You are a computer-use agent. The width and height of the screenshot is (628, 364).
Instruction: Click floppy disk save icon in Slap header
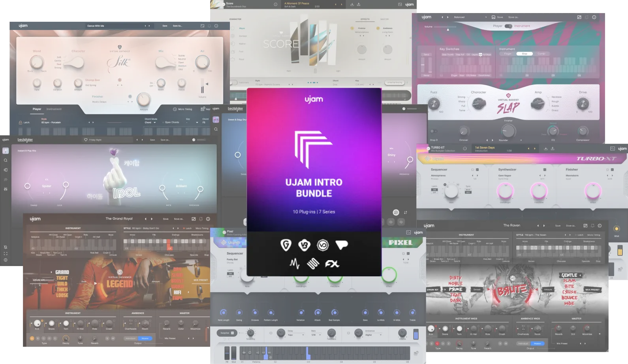pyautogui.click(x=493, y=17)
